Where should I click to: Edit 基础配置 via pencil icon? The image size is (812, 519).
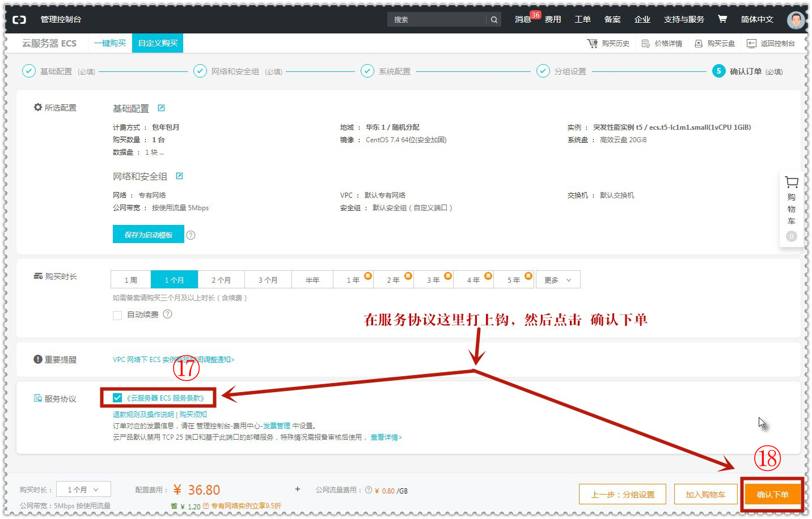pos(161,108)
